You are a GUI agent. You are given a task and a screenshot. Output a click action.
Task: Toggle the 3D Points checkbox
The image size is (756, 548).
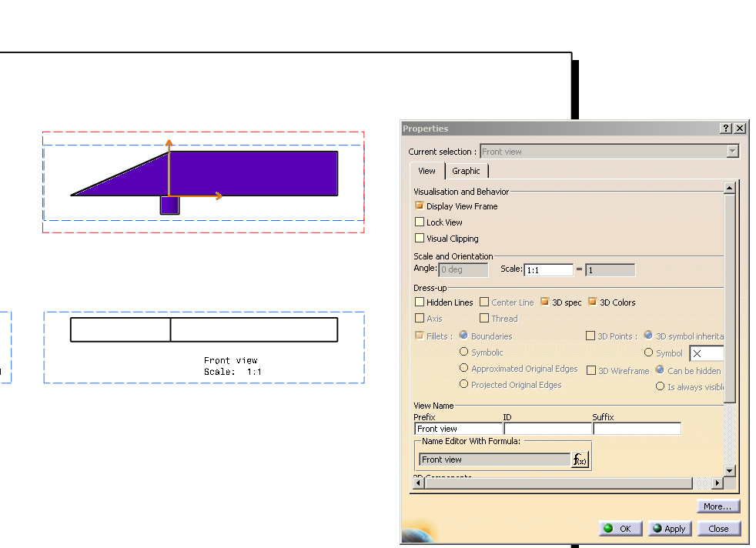590,336
